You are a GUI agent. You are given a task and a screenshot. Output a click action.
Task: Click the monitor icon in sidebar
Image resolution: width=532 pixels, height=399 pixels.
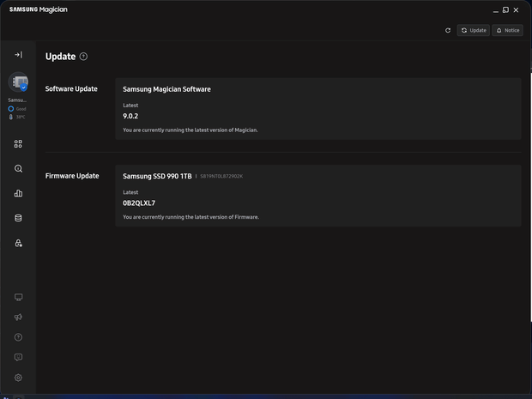pos(18,297)
